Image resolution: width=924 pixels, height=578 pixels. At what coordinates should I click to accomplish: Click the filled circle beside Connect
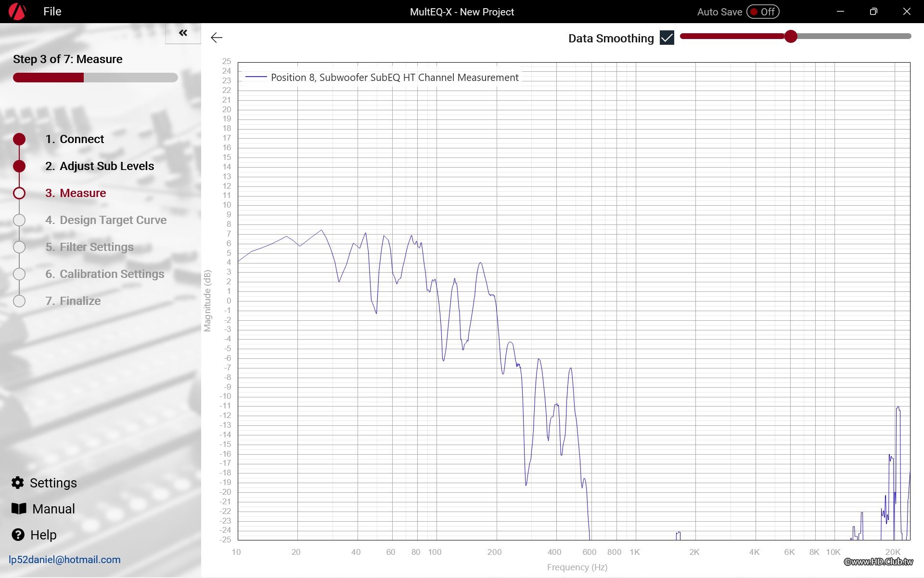19,139
